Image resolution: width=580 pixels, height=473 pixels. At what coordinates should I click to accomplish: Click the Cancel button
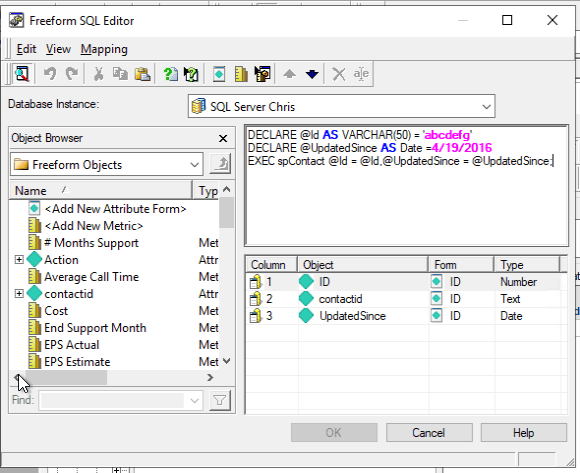[429, 433]
